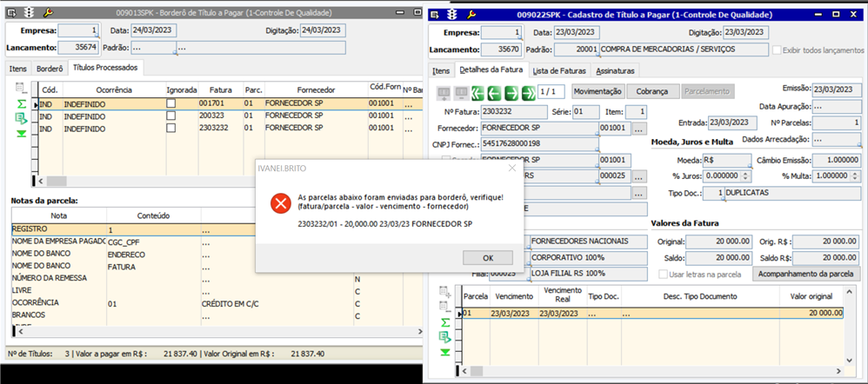Switch to the Lista de Faturas tab
The height and width of the screenshot is (384, 868).
pyautogui.click(x=558, y=70)
